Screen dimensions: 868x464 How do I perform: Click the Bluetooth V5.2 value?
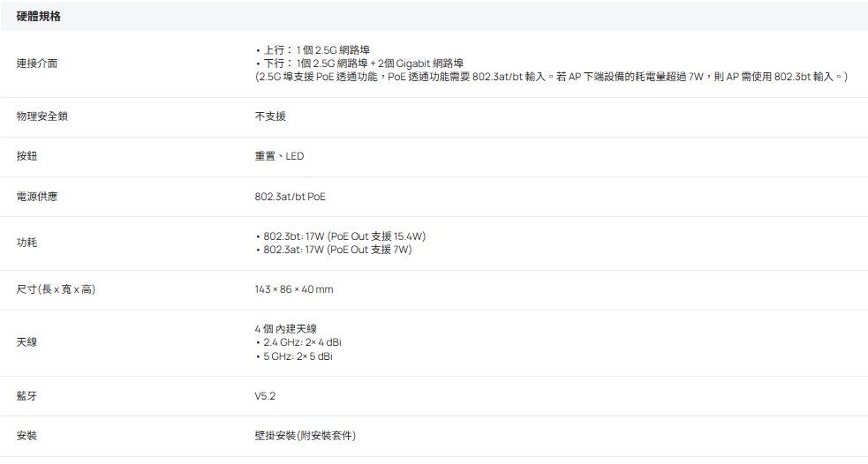click(x=265, y=396)
